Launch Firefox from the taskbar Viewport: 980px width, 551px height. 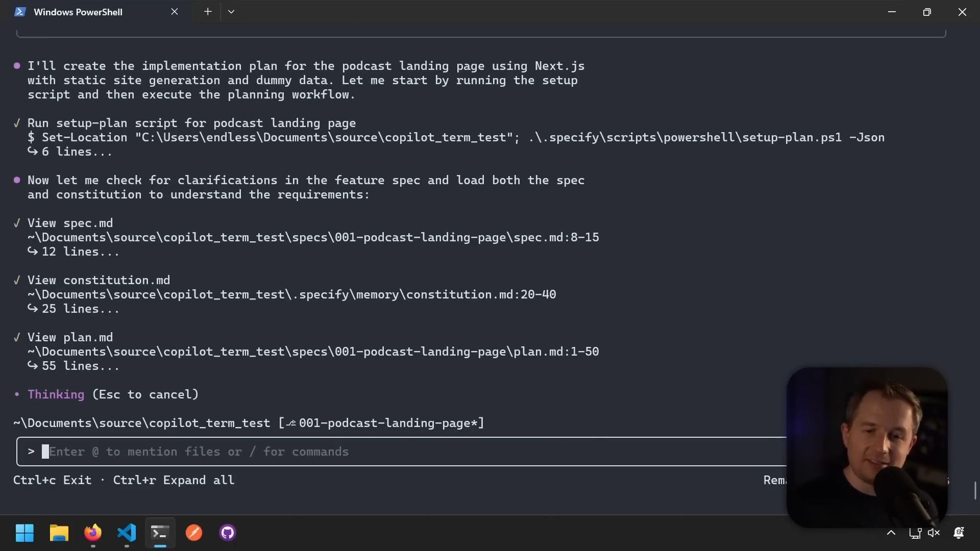[92, 533]
